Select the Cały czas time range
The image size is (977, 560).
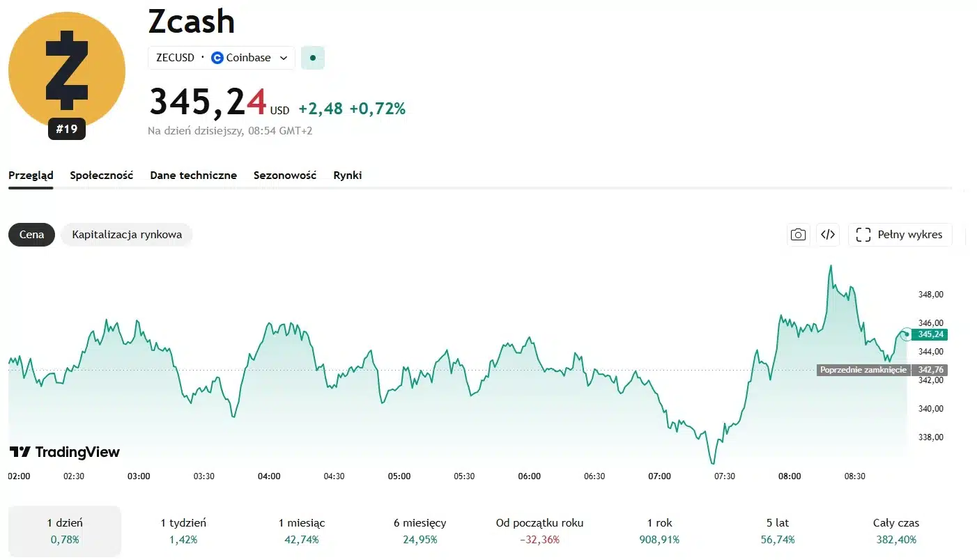tap(895, 531)
